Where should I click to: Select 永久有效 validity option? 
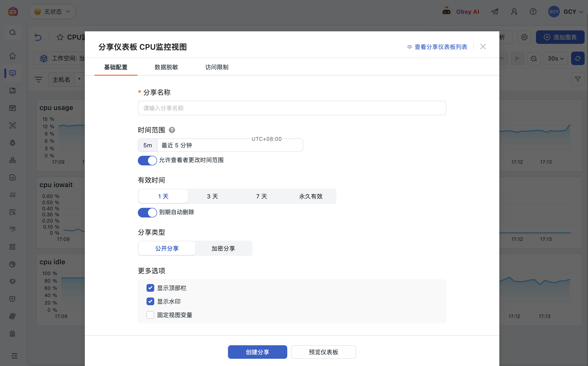[311, 196]
